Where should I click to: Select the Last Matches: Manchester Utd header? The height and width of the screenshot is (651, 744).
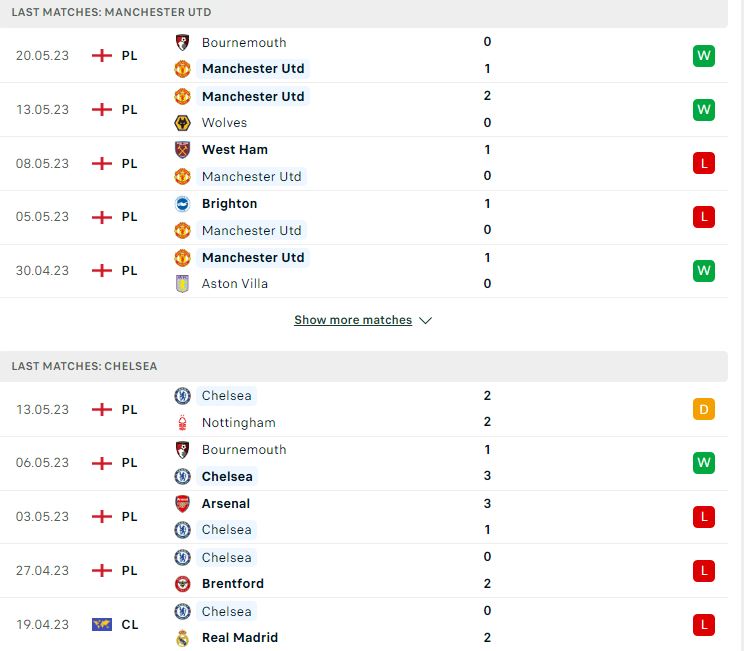pos(112,12)
